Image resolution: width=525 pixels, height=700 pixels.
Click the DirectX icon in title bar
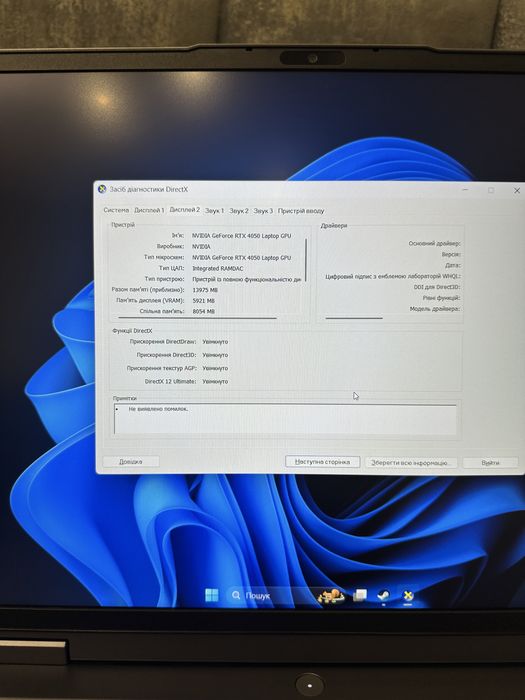click(102, 189)
